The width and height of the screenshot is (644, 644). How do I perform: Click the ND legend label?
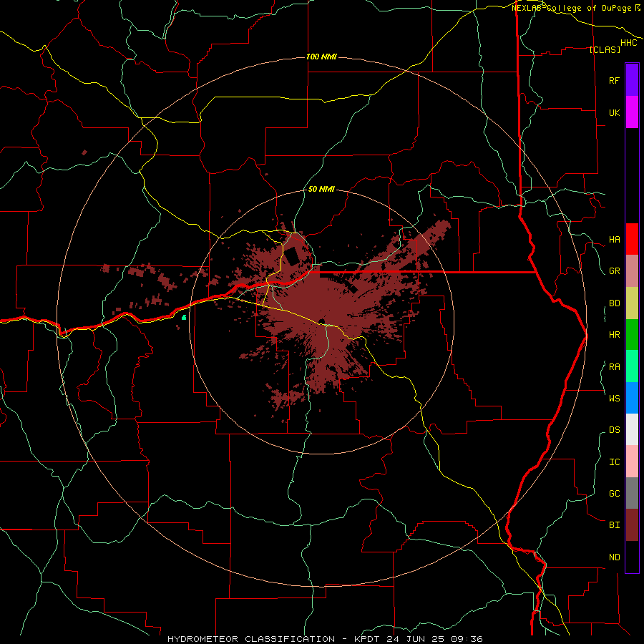tap(614, 557)
